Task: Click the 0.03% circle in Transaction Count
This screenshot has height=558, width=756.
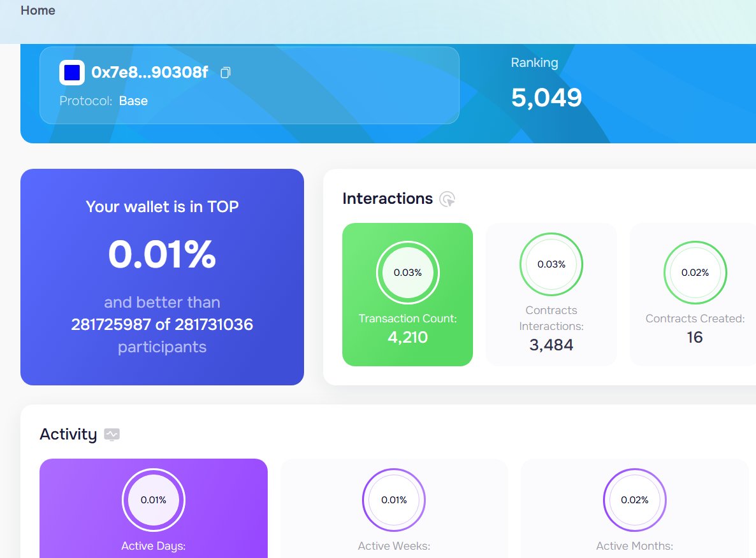Action: coord(407,272)
